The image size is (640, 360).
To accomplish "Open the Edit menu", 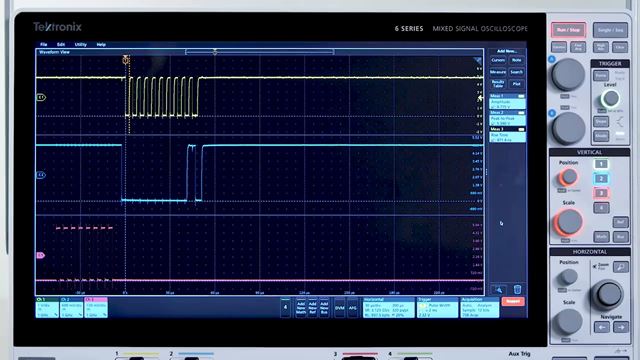I will coord(61,44).
